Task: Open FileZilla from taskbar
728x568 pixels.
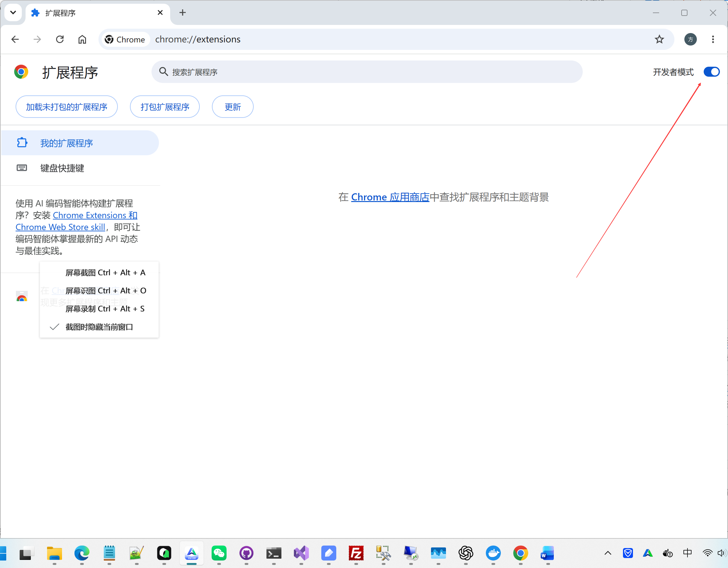Action: [356, 554]
